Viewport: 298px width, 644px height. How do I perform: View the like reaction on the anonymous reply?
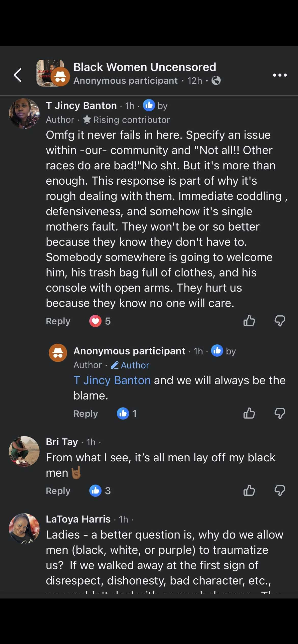pyautogui.click(x=127, y=414)
